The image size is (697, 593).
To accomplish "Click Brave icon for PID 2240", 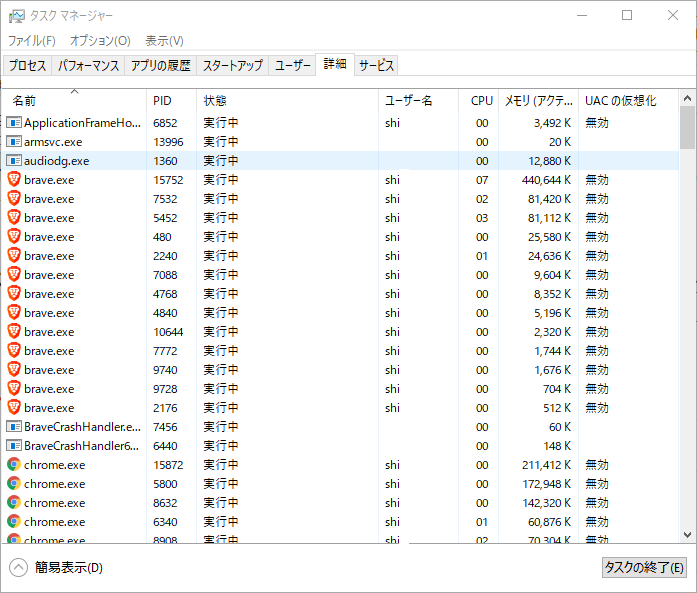I will [x=14, y=255].
